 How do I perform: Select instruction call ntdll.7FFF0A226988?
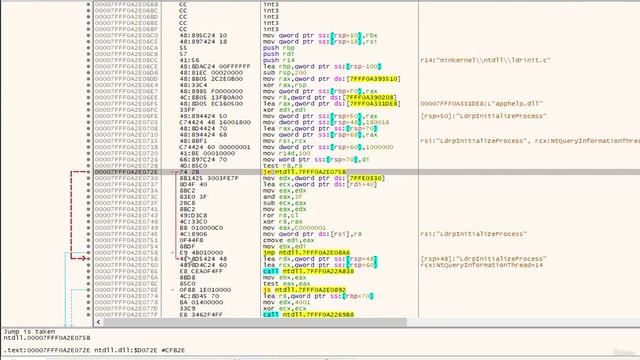coord(308,315)
